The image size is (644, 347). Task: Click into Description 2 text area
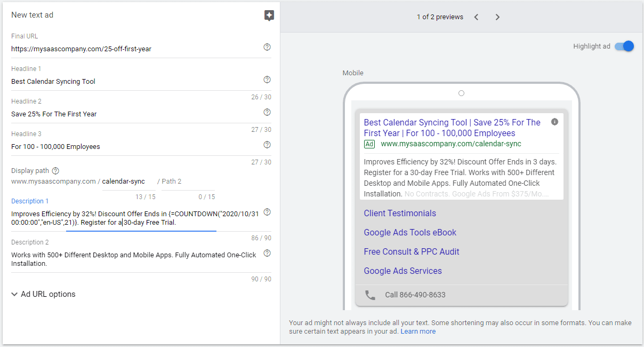click(136, 259)
